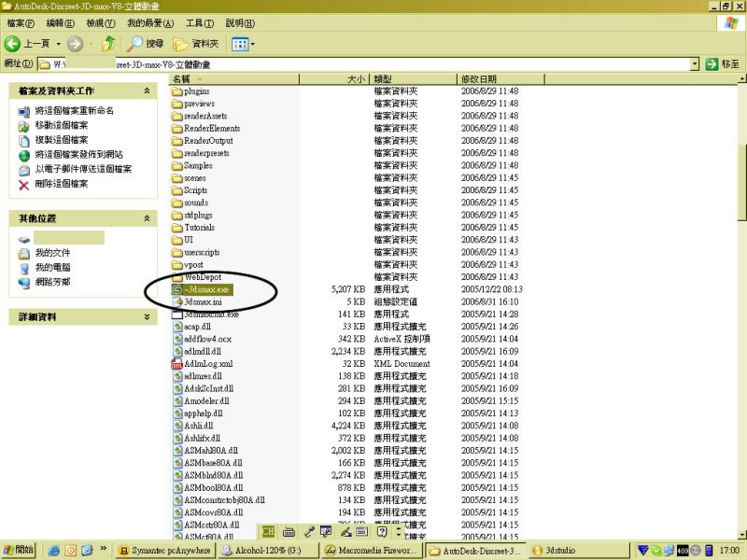Select the ~3dsmax.exe file icon

[x=177, y=289]
